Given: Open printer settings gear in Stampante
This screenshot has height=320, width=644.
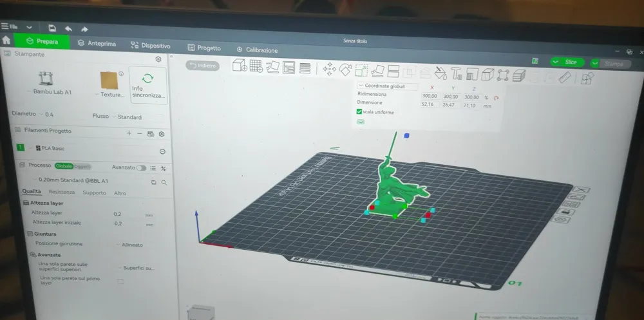Looking at the screenshot, I should pyautogui.click(x=158, y=59).
